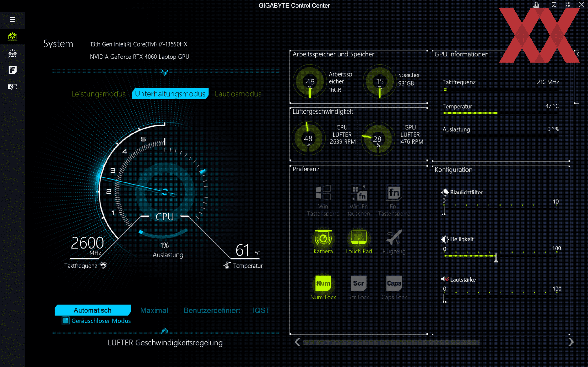Click the Konfiguration panel title

pyautogui.click(x=454, y=170)
